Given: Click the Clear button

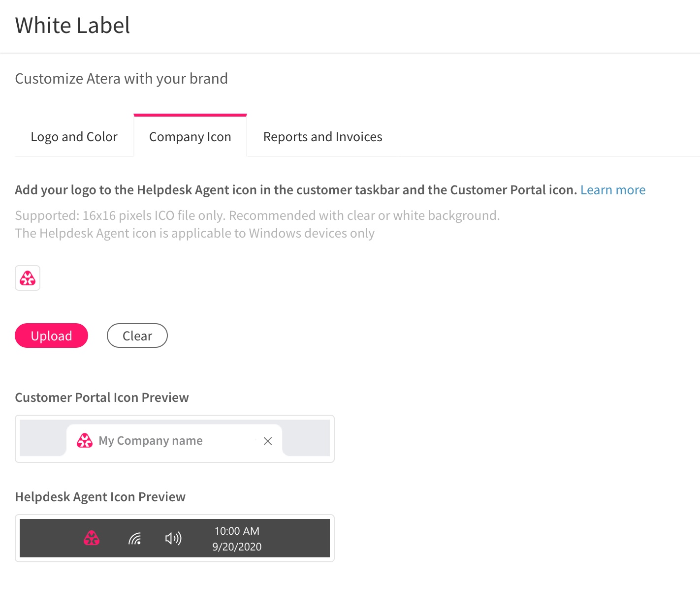Looking at the screenshot, I should point(137,335).
